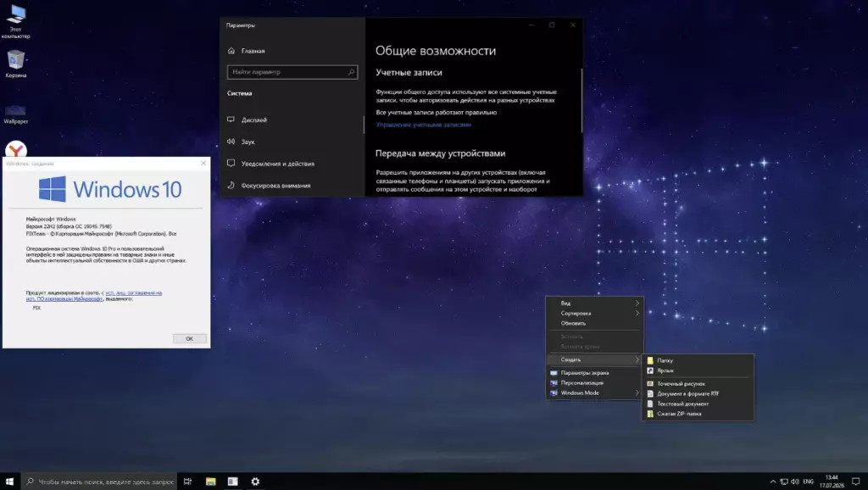This screenshot has height=490, width=868.
Task: Click the Главная home icon in Settings
Action: coord(231,51)
